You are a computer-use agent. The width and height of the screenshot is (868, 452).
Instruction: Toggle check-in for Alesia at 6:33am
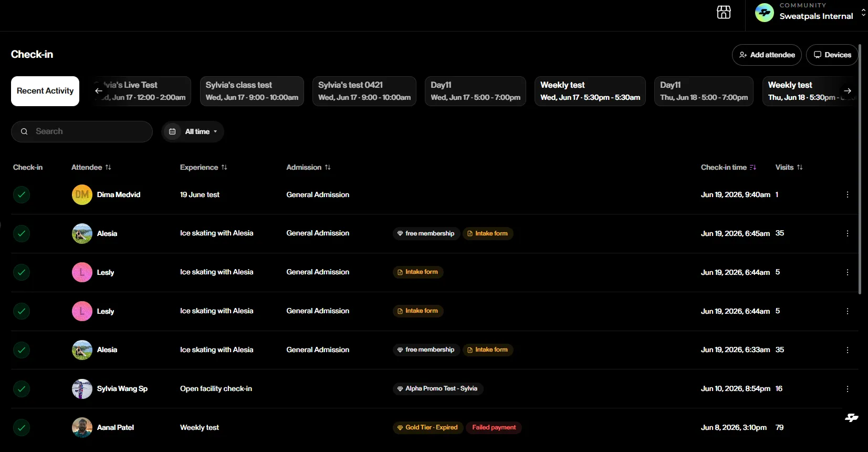tap(22, 350)
